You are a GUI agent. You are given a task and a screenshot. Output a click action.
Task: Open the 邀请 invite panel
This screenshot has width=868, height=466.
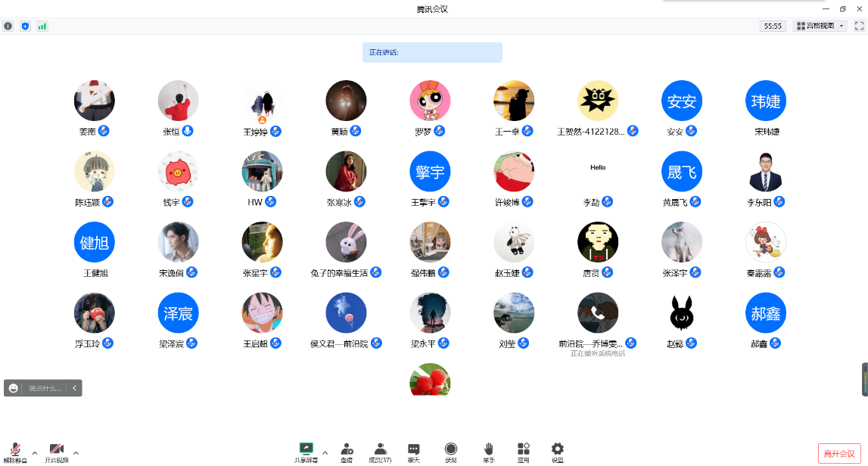346,452
